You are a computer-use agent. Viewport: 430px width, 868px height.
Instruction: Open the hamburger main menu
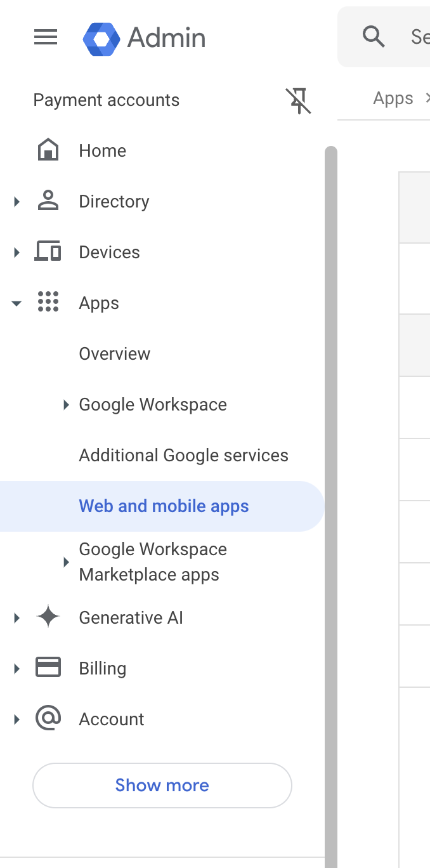point(46,37)
